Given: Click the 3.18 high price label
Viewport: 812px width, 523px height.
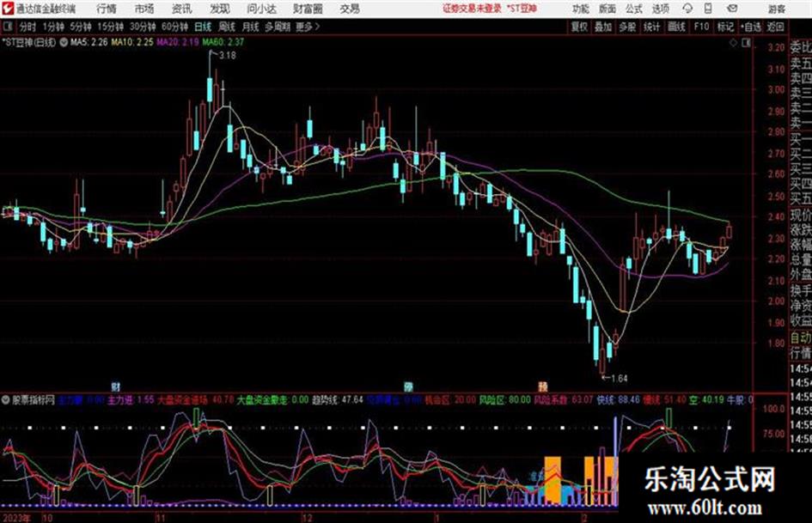Looking at the screenshot, I should pos(228,56).
